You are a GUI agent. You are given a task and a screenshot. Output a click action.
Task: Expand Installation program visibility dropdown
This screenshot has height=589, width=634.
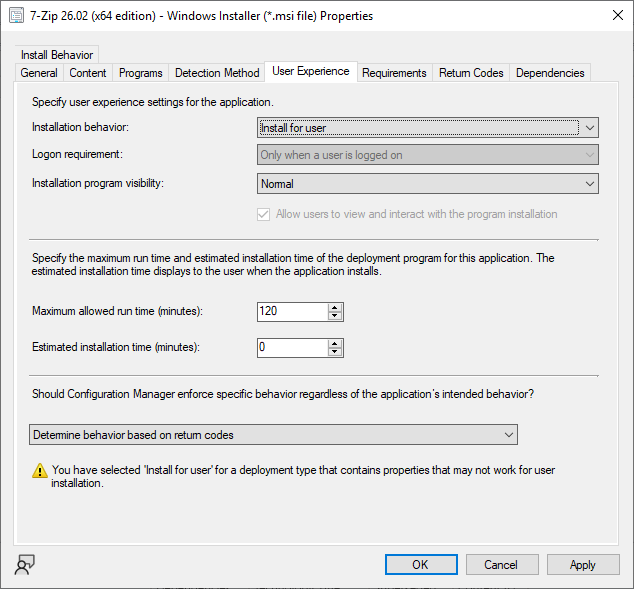[x=428, y=184]
